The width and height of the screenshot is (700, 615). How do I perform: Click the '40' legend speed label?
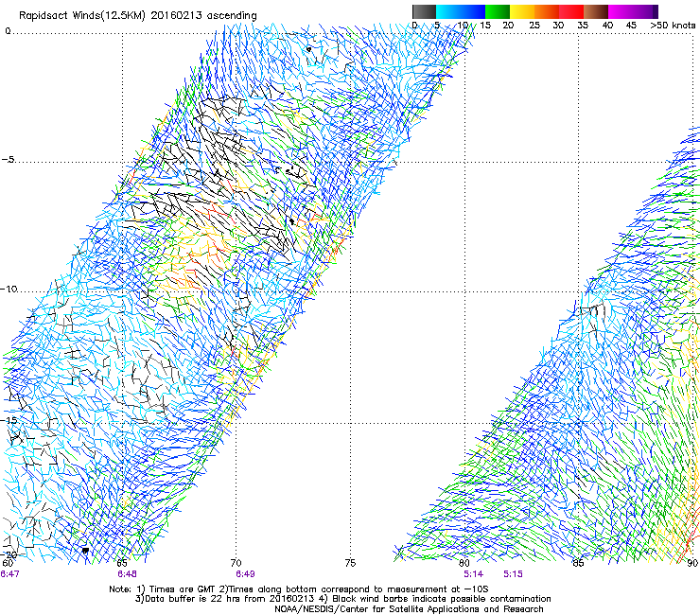607,26
